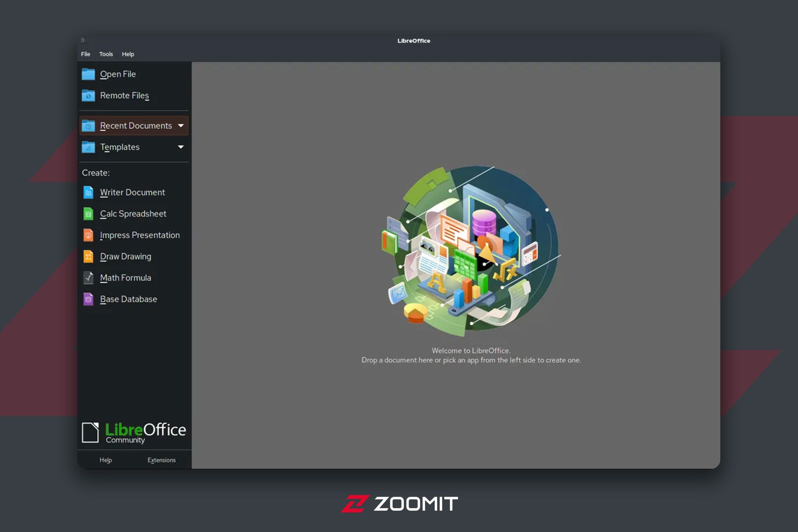The width and height of the screenshot is (798, 532).
Task: Select the Templates label
Action: click(120, 147)
